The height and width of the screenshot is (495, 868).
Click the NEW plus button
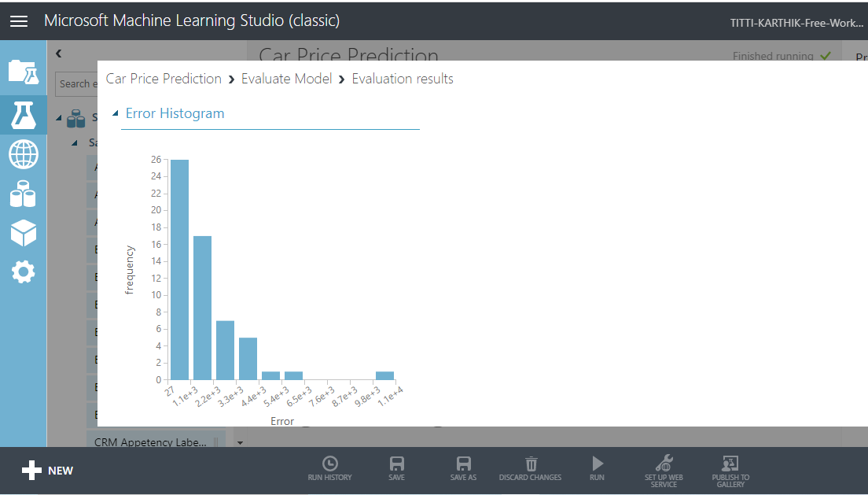pyautogui.click(x=48, y=471)
